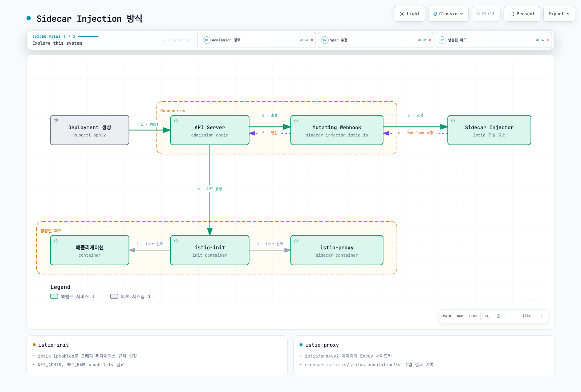Image resolution: width=581 pixels, height=392 pixels.
Task: Toggle the Still animation mode
Action: click(486, 14)
